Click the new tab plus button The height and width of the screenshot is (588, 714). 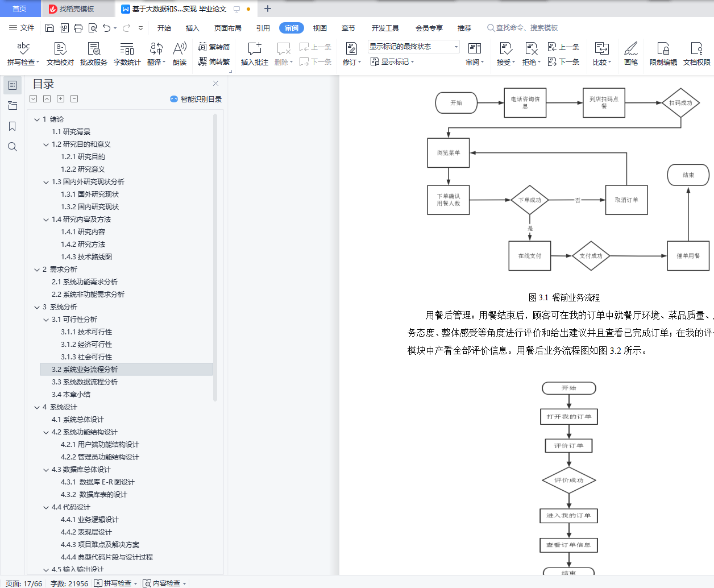(x=268, y=9)
